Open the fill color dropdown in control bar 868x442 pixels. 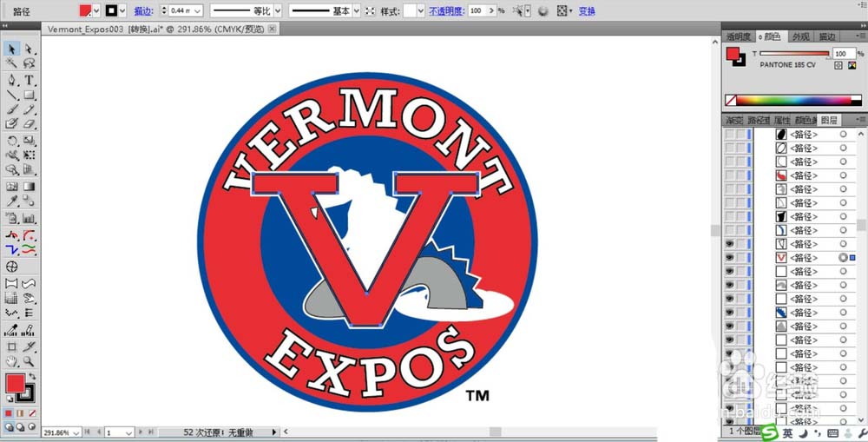(97, 10)
